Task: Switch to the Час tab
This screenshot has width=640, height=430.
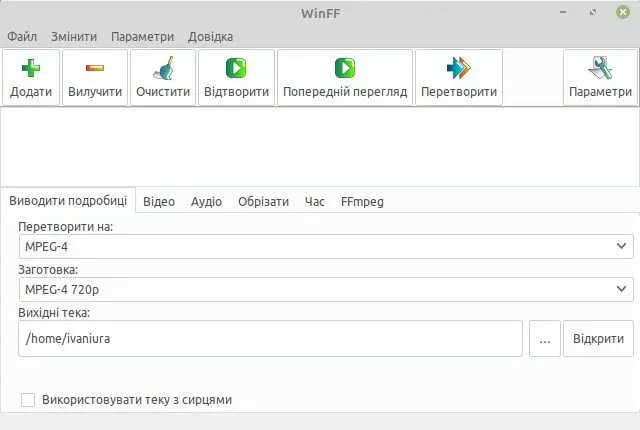Action: click(x=315, y=202)
